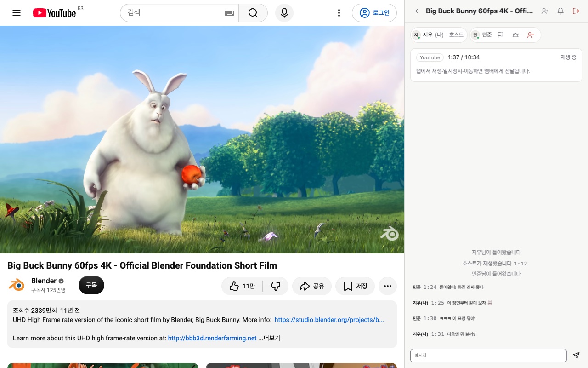
Task: Open the three-dot settings menu near 로그인
Action: pyautogui.click(x=339, y=13)
